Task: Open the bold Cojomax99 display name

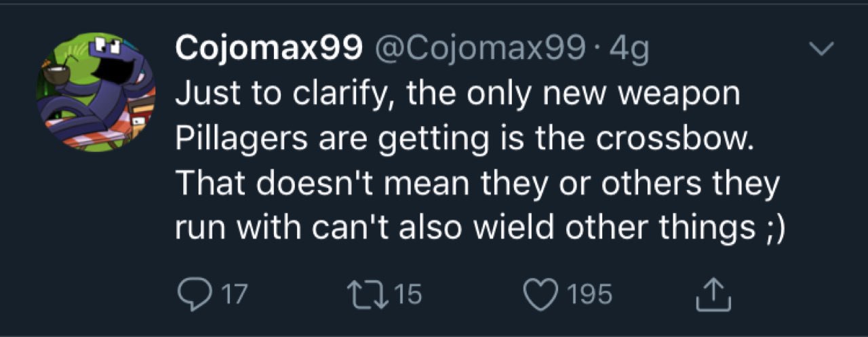Action: tap(268, 49)
